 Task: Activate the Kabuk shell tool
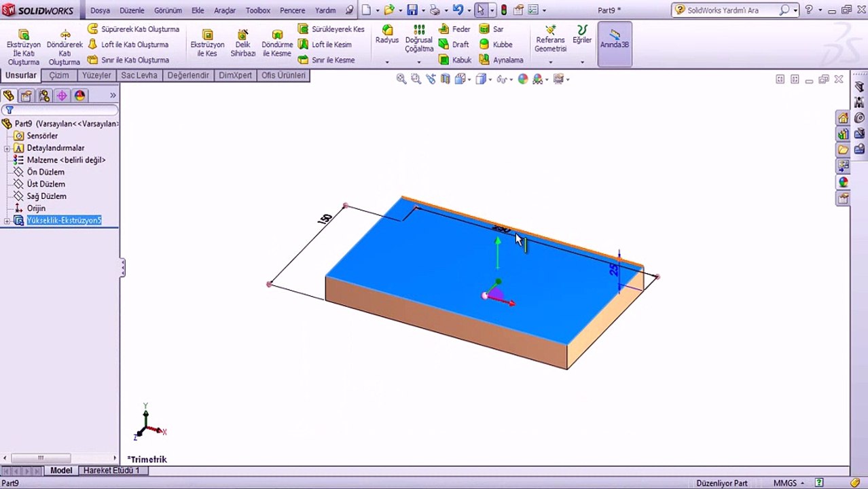455,60
